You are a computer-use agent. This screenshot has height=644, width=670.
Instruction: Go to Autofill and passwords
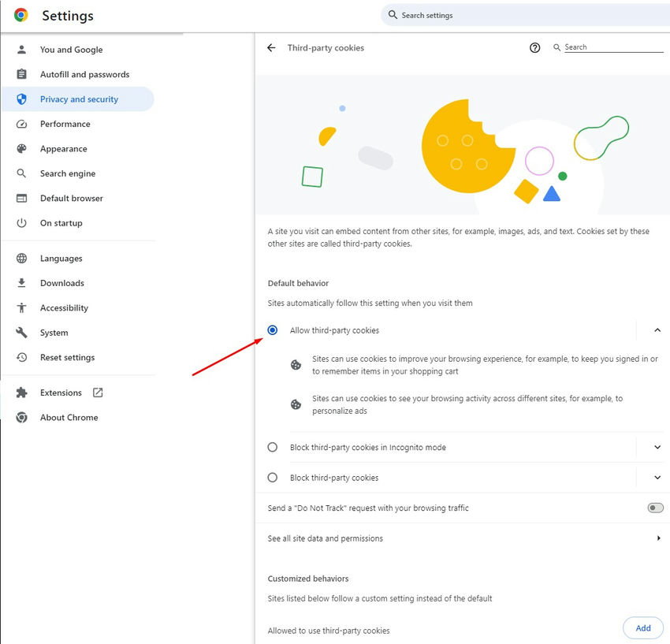click(x=84, y=75)
